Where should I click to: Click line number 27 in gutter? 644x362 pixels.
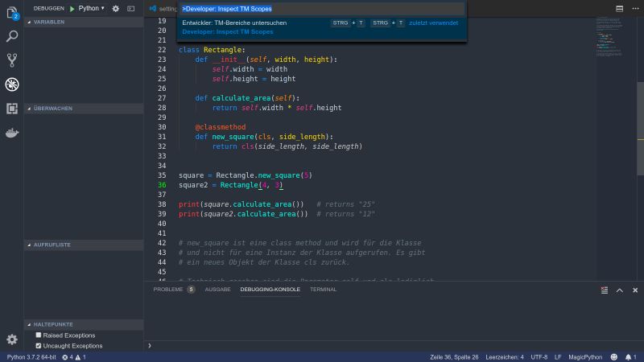(x=162, y=98)
